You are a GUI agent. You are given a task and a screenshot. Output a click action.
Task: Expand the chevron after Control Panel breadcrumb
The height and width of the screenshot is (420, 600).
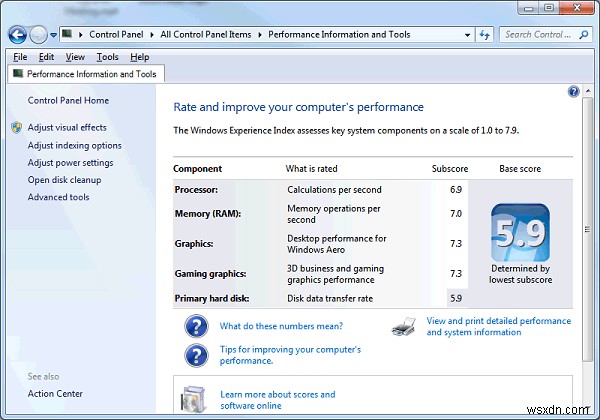[x=152, y=35]
